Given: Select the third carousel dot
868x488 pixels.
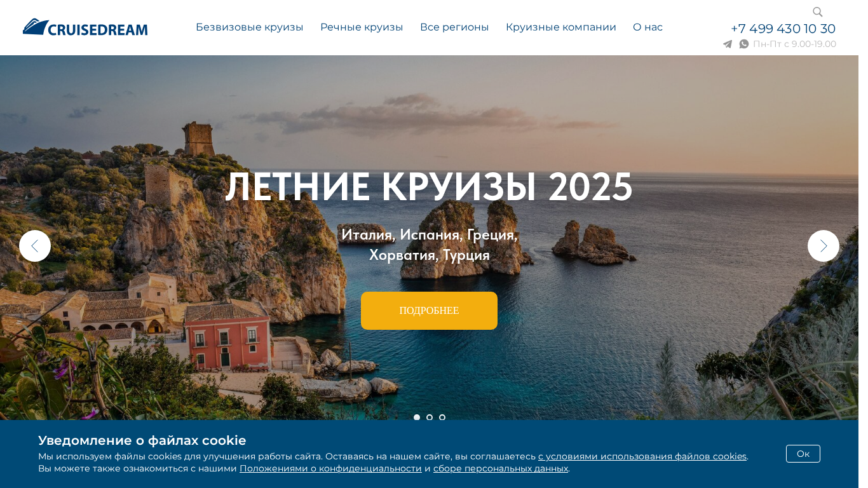Looking at the screenshot, I should coord(442,417).
